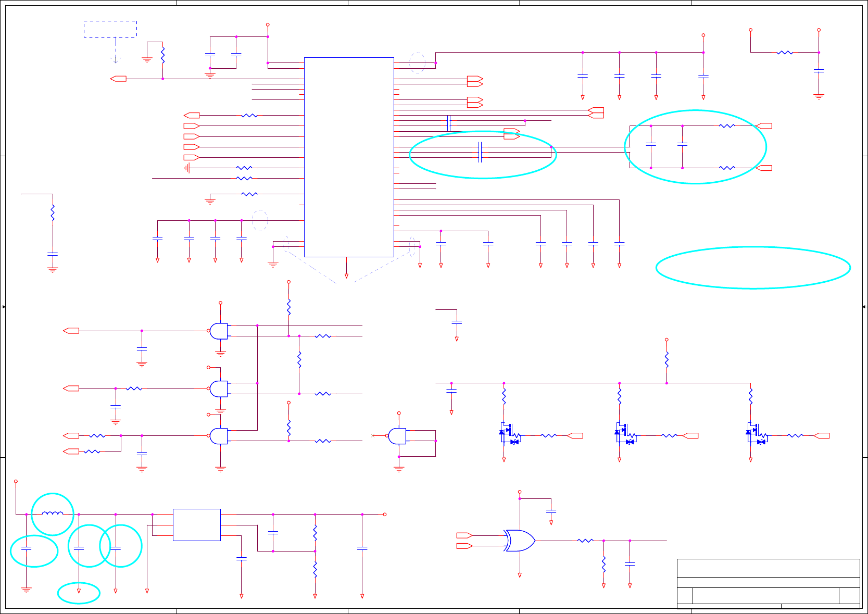The height and width of the screenshot is (614, 868).
Task: Select the empty title block table
Action: [768, 583]
